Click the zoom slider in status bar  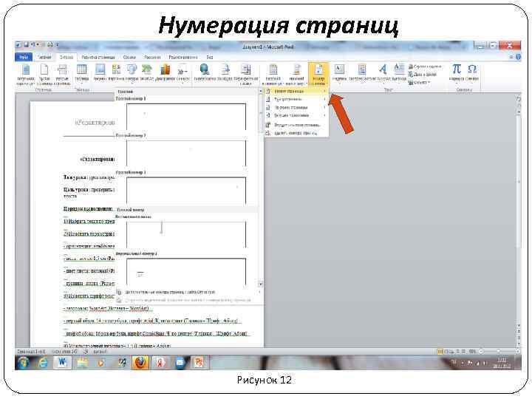coord(499,352)
